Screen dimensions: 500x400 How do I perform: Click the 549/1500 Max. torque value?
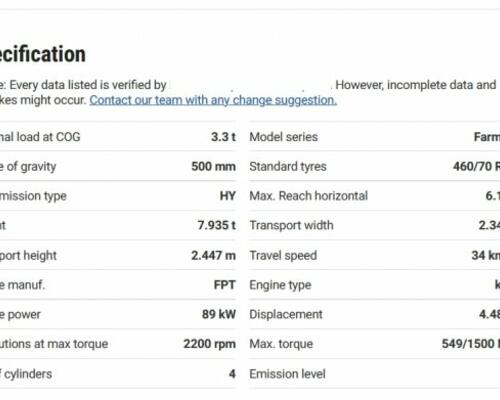click(x=471, y=344)
